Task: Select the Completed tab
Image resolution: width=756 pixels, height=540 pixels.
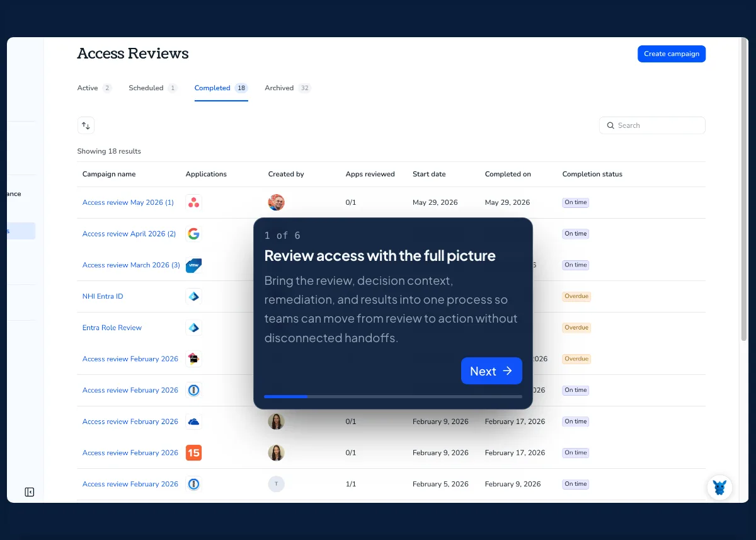Action: pyautogui.click(x=221, y=88)
